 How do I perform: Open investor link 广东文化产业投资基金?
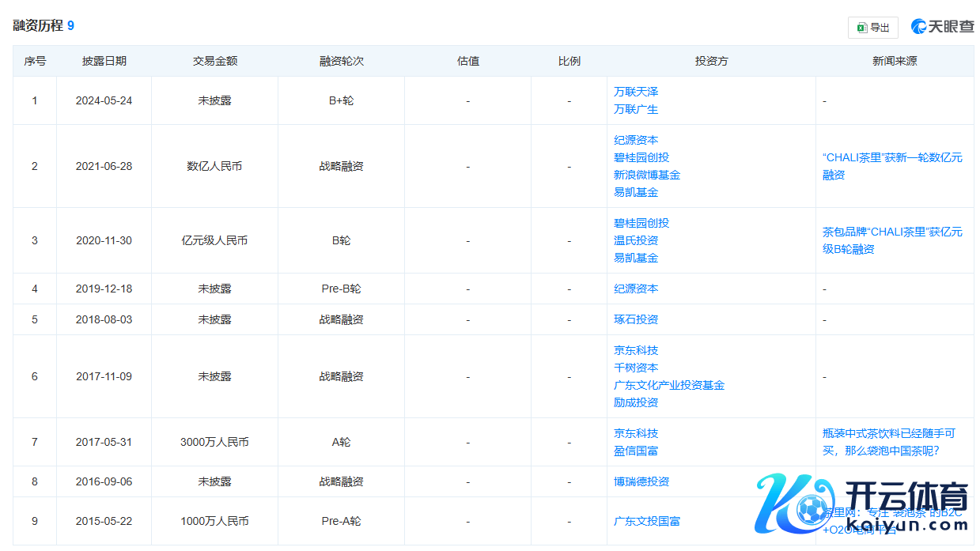669,385
